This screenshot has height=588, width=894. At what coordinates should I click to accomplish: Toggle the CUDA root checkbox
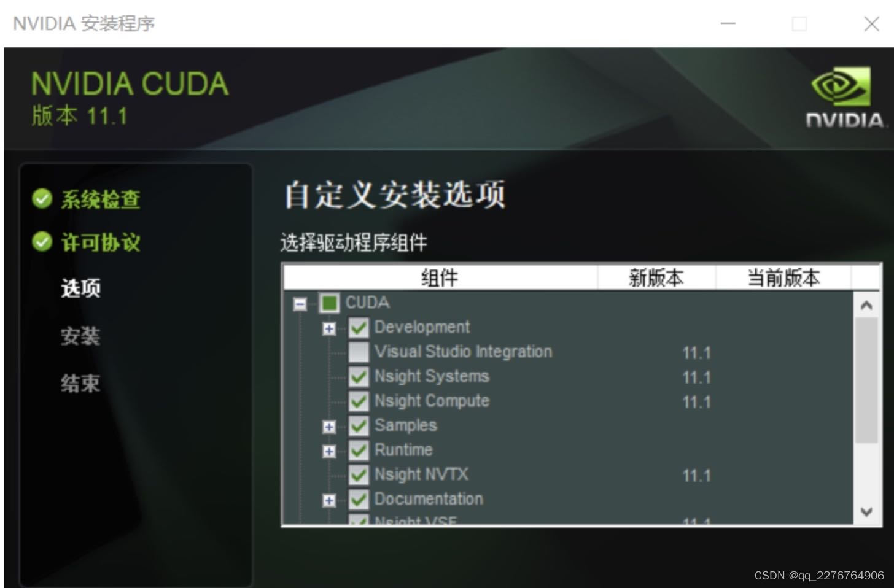point(330,303)
